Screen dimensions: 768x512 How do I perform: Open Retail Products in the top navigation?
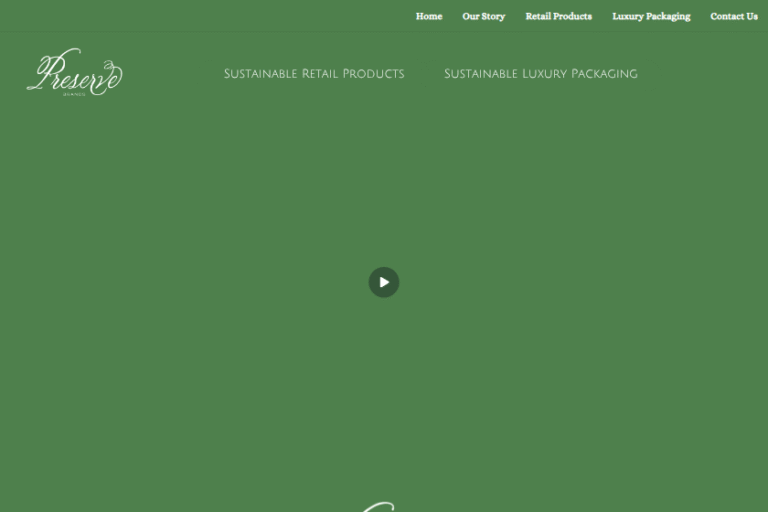coord(558,16)
